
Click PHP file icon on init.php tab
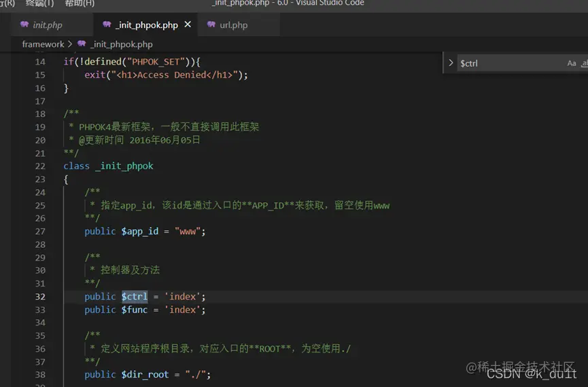pos(24,24)
